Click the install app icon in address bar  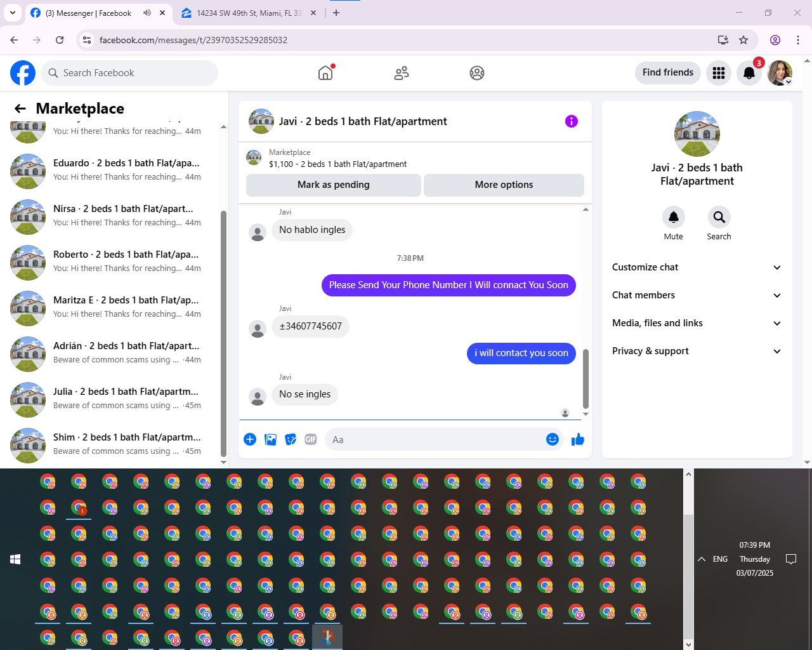click(x=723, y=40)
